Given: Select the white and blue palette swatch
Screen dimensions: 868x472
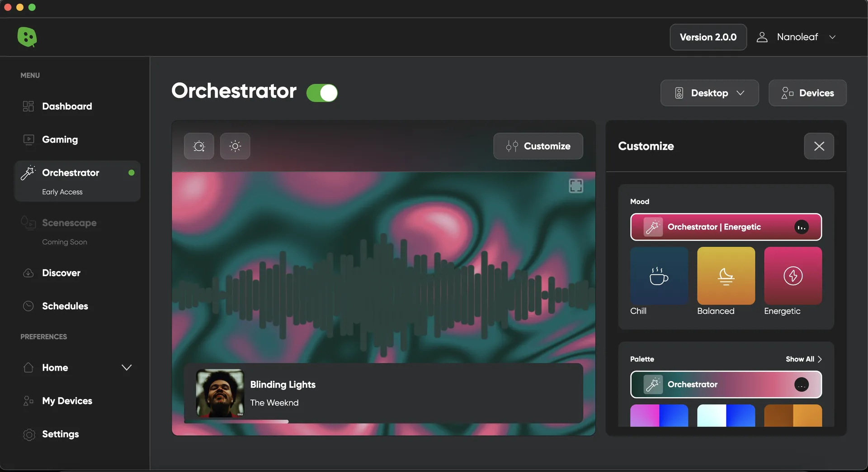Looking at the screenshot, I should point(726,415).
